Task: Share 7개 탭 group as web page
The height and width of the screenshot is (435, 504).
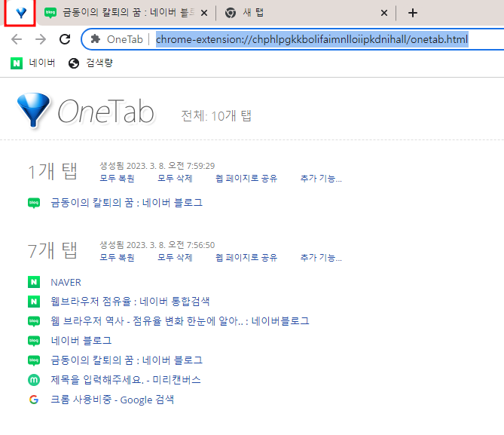Action: [246, 257]
